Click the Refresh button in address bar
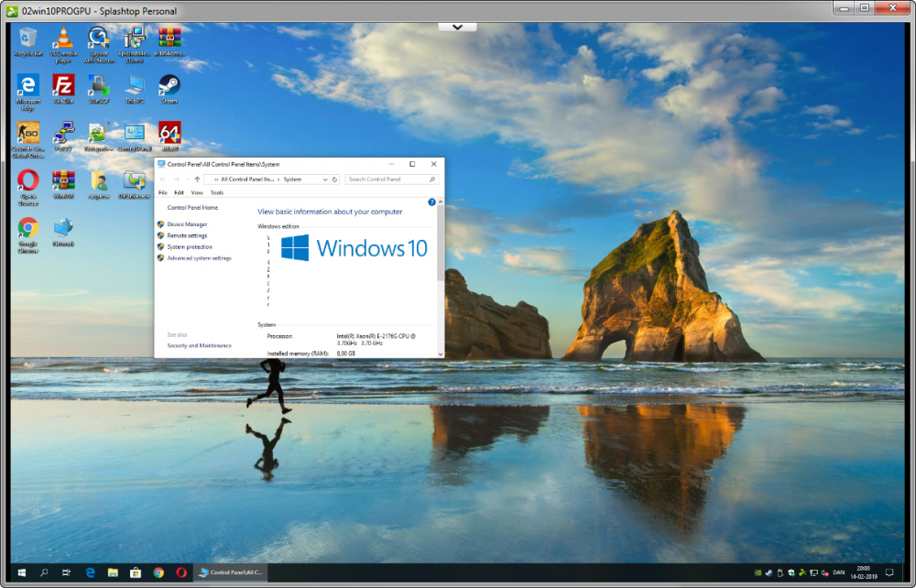The image size is (916, 588). click(x=334, y=180)
